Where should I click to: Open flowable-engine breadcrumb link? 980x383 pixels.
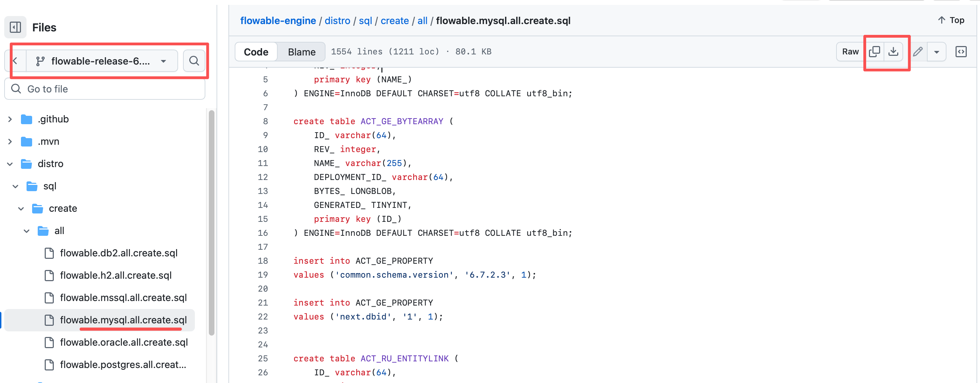pos(278,21)
